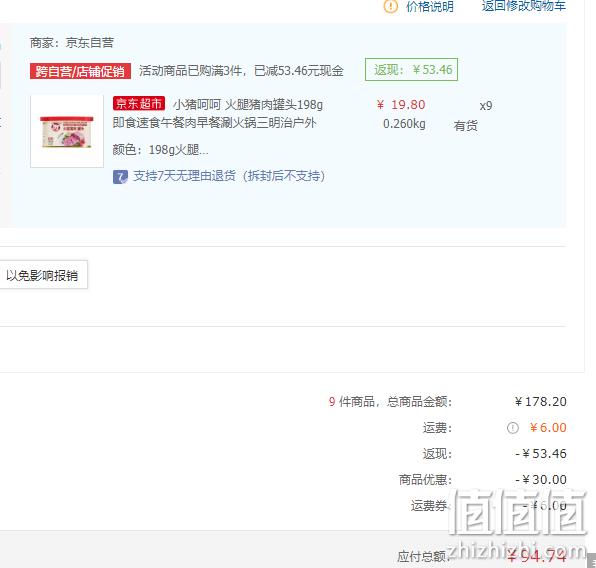Click the 有货 stock status label

coord(466,125)
